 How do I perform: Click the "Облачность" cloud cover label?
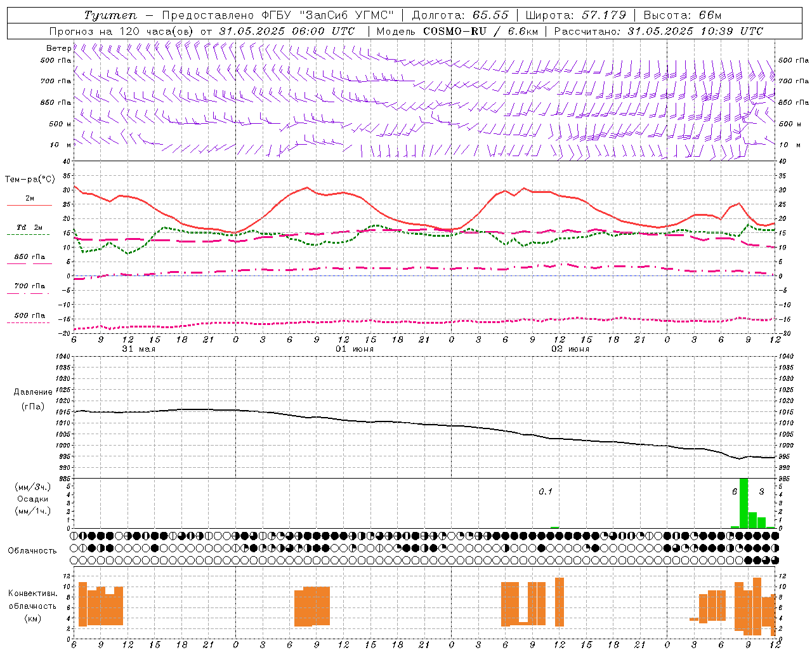pyautogui.click(x=32, y=550)
